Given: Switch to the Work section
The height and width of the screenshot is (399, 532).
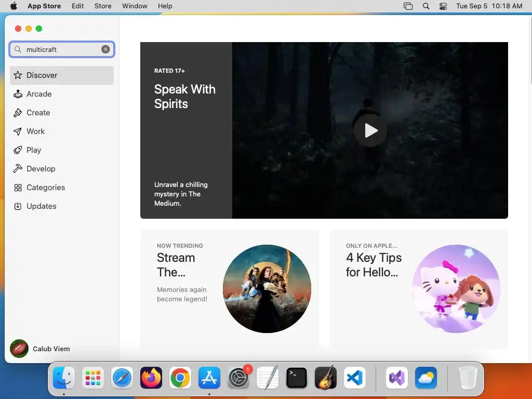Looking at the screenshot, I should coord(62,131).
